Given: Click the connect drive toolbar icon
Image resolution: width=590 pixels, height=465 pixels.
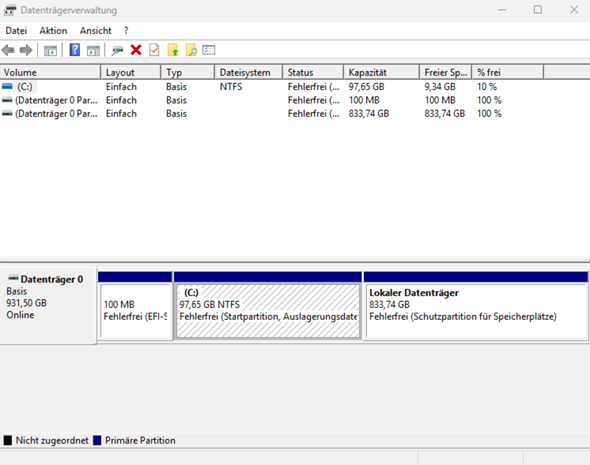Looking at the screenshot, I should (117, 50).
